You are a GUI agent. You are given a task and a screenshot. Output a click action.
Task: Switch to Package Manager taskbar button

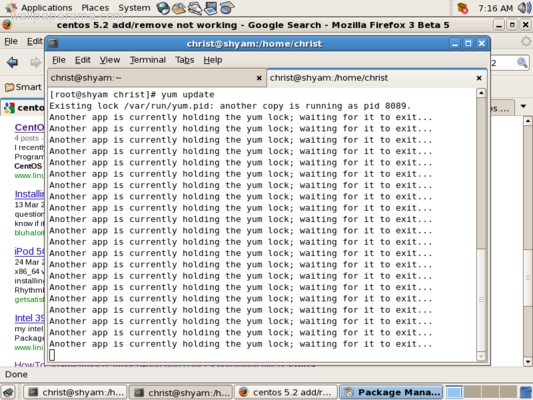click(x=391, y=392)
